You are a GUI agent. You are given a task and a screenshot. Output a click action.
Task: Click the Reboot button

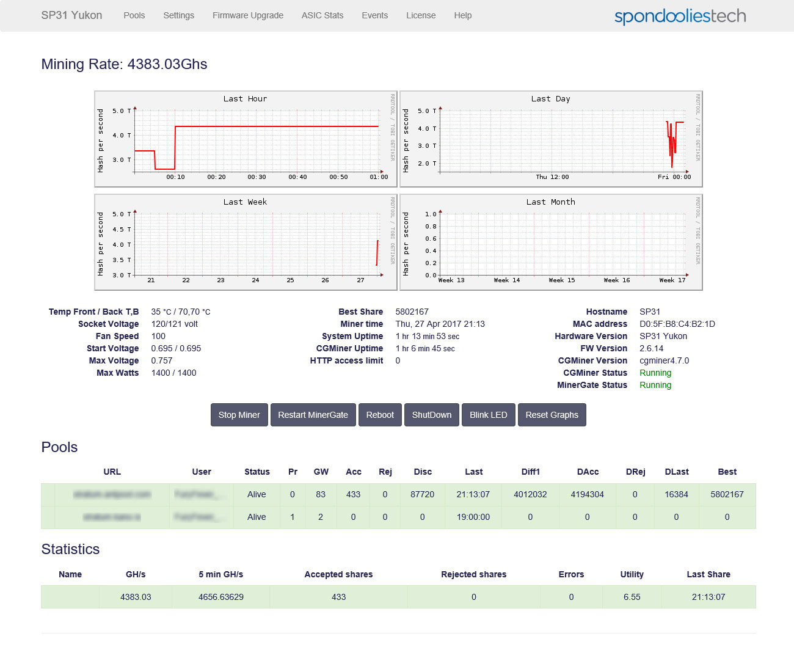[x=380, y=415]
